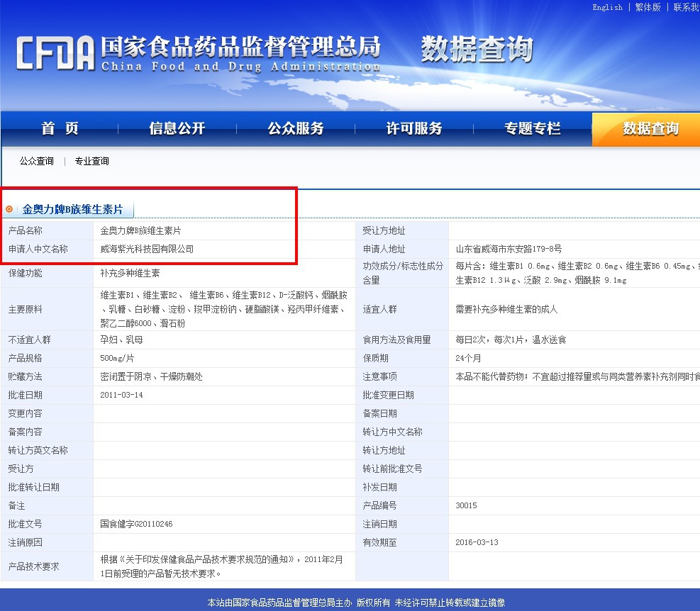700x611 pixels.
Task: Open the 联系我 contact link
Action: (x=686, y=7)
